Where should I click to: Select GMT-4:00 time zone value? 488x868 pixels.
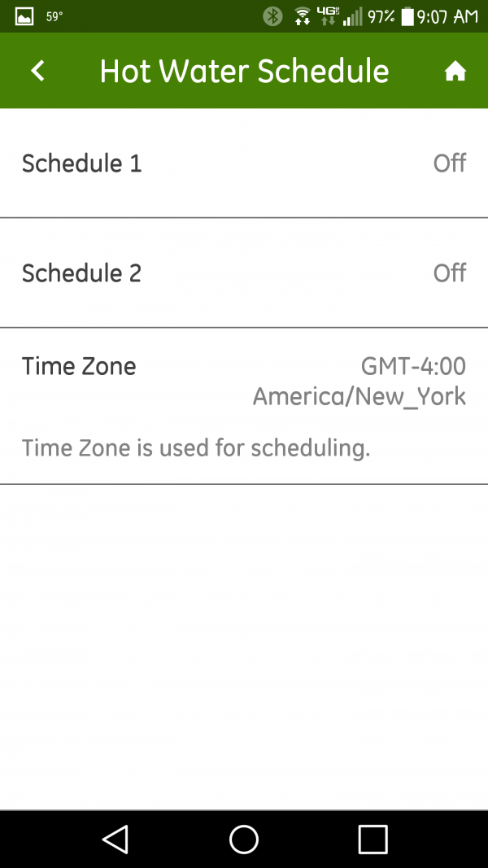[x=413, y=366]
